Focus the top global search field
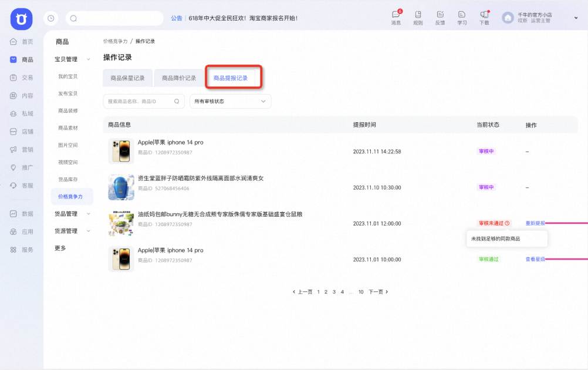The image size is (588, 370). point(114,18)
